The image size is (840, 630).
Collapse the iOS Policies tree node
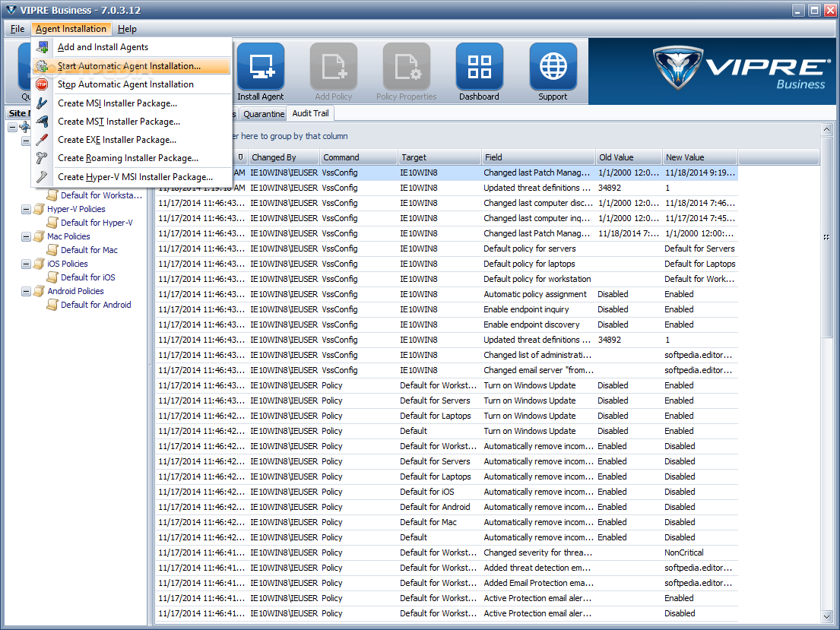[x=26, y=264]
